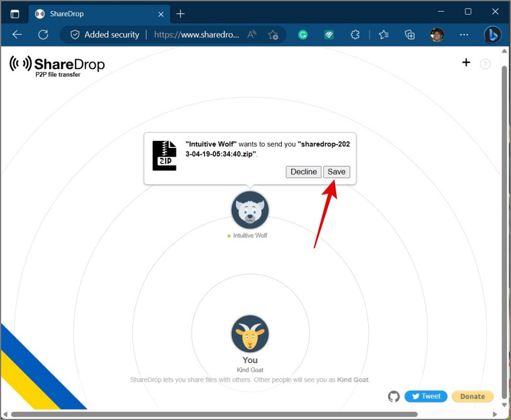Select the Intuitive Wolf avatar
511x420 pixels.
[250, 210]
